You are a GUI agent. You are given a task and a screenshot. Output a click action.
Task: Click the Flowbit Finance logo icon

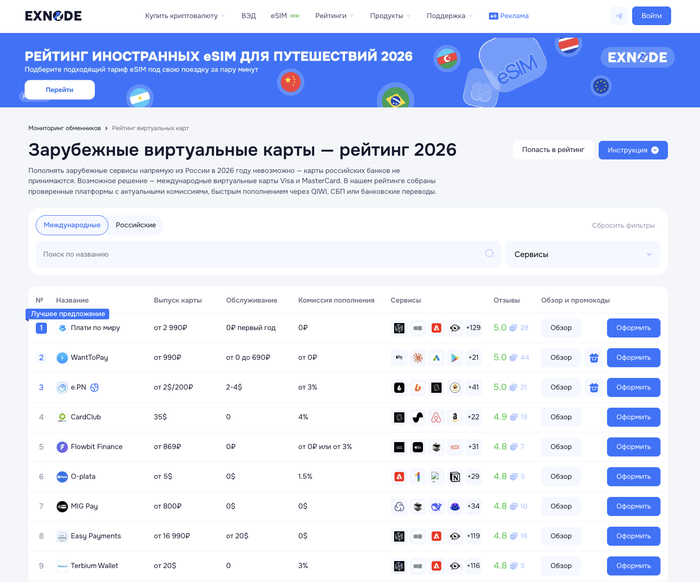(62, 447)
